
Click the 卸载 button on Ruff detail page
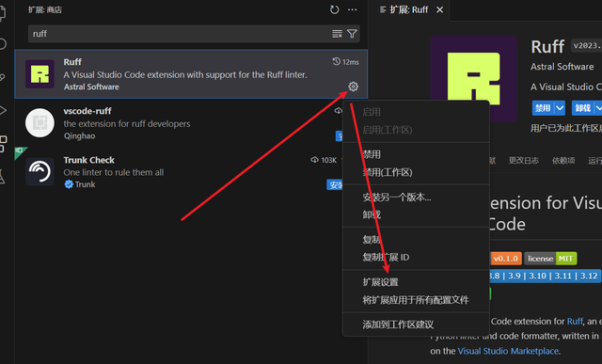point(582,108)
